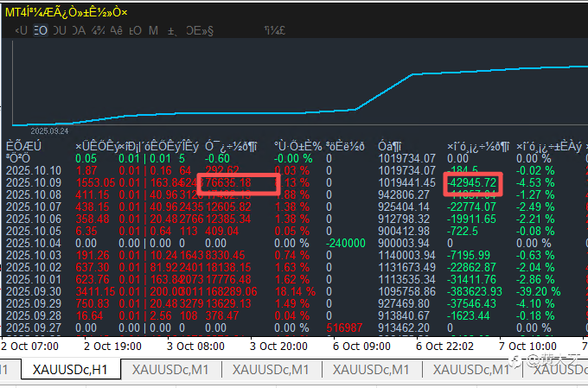
Task: Click the 18.14 % percentage cell
Action: point(295,291)
